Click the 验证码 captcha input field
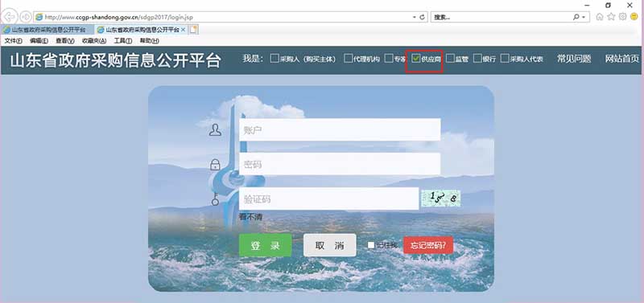This screenshot has width=644, height=303. click(328, 199)
